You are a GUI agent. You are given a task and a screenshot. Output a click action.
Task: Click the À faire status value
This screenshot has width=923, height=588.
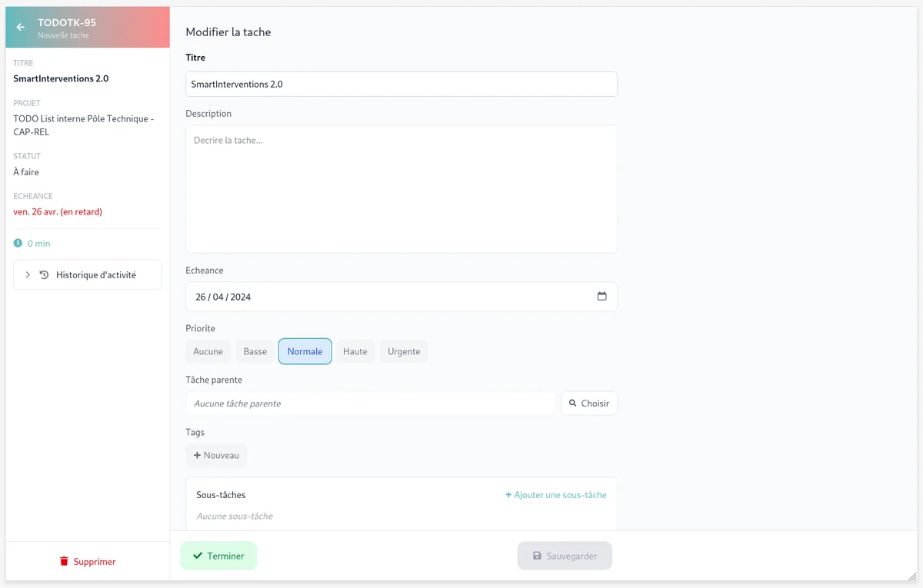coord(26,172)
